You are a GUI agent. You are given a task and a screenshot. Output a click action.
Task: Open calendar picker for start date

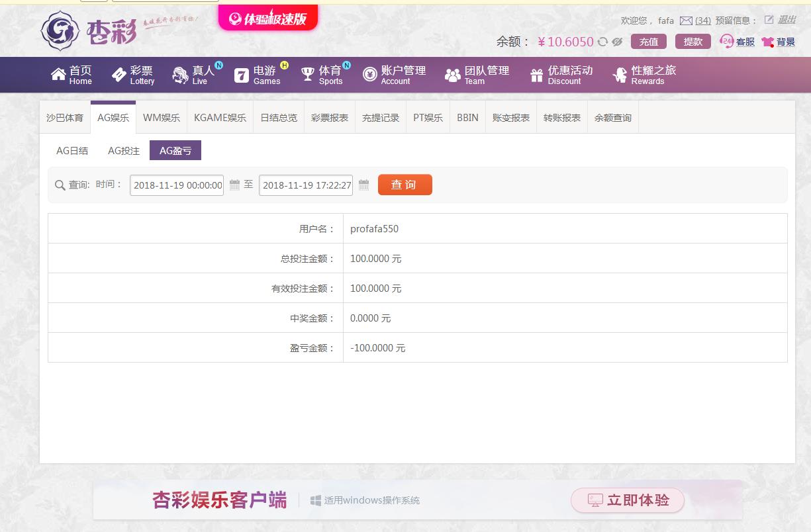click(234, 185)
